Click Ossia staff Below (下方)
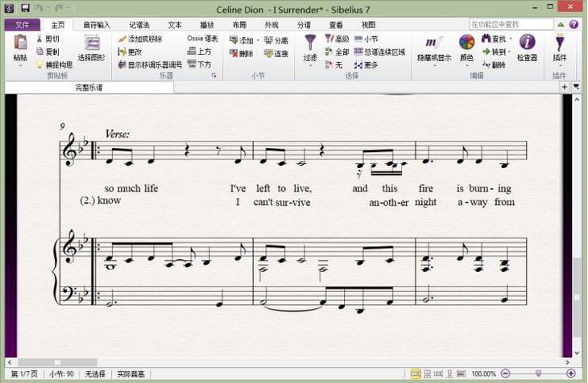 [199, 64]
